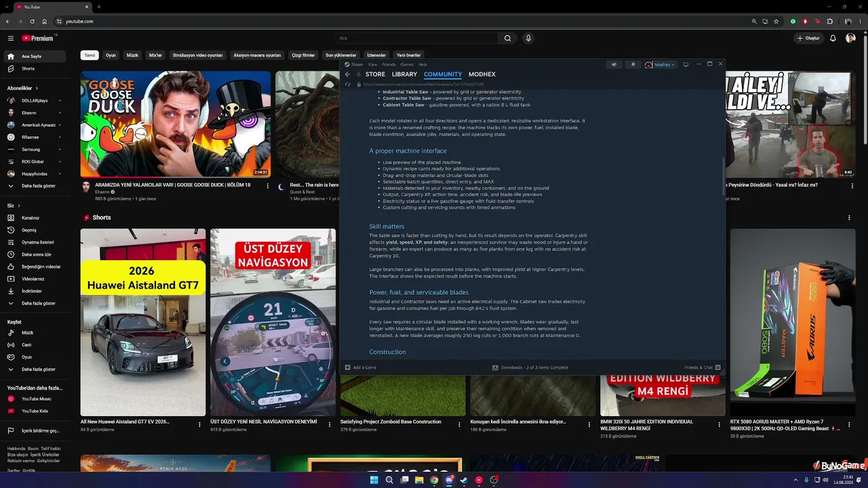The image size is (868, 488).
Task: Open Discord from Windows taskbar
Action: click(x=449, y=480)
